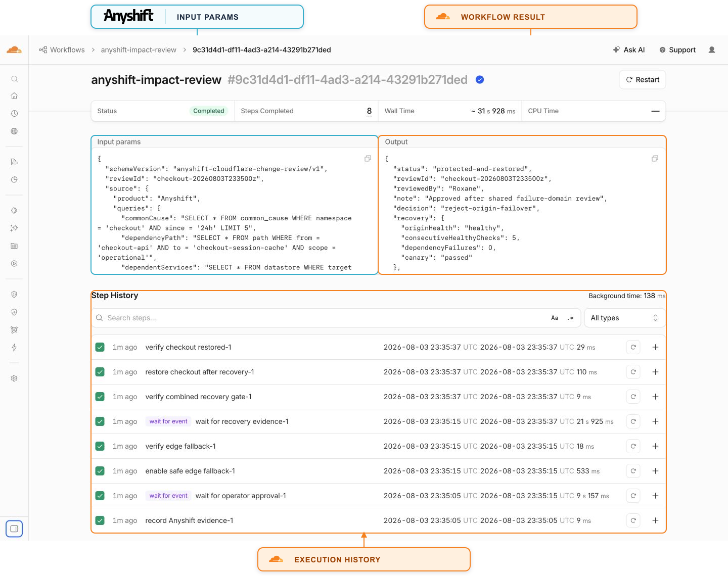Click the Wall Time value '~ 31 s 928 ms'
The width and height of the screenshot is (728, 576).
pyautogui.click(x=493, y=111)
